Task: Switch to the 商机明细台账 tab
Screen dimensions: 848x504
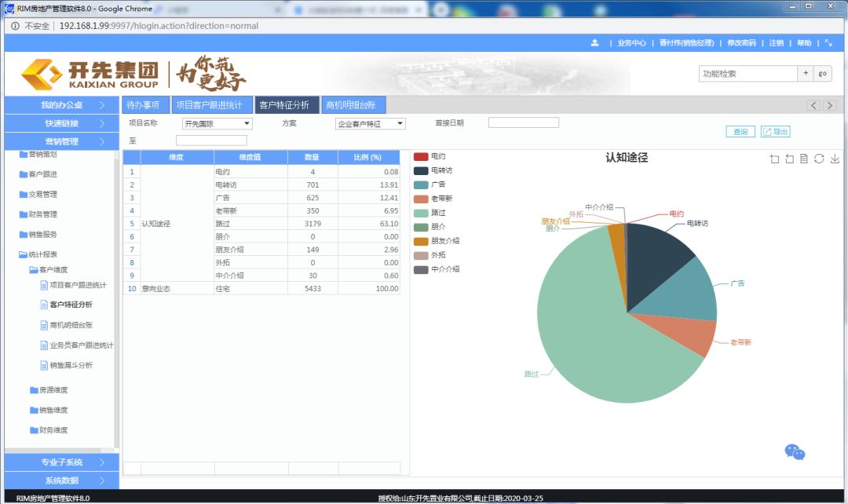Action: pos(353,105)
